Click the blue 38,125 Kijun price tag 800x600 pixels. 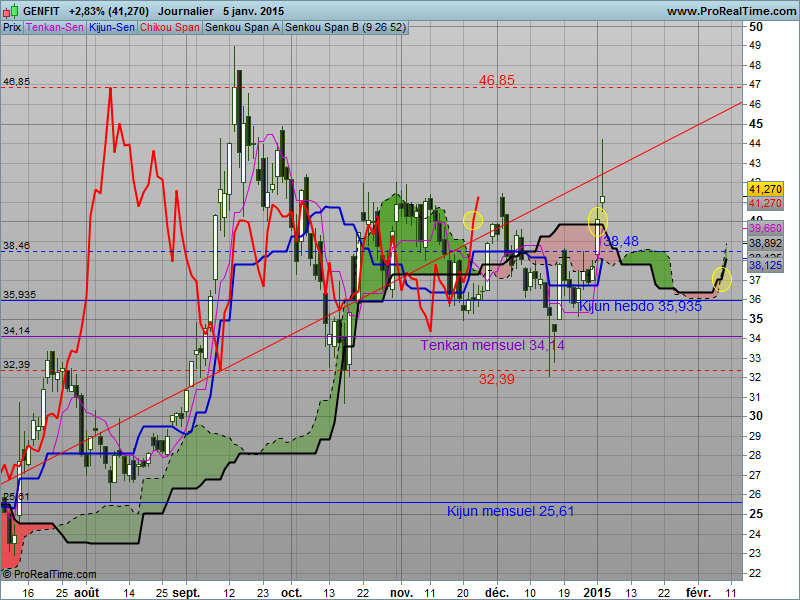tap(765, 265)
